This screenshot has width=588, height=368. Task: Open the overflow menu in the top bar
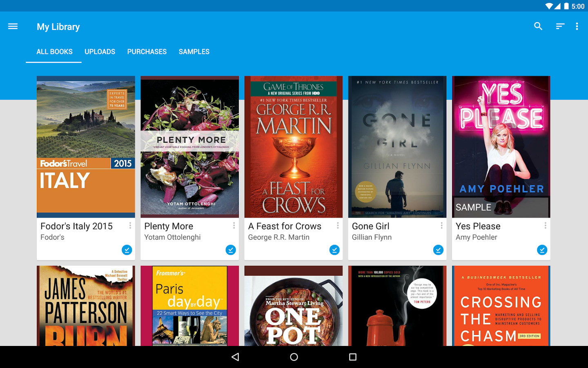577,26
